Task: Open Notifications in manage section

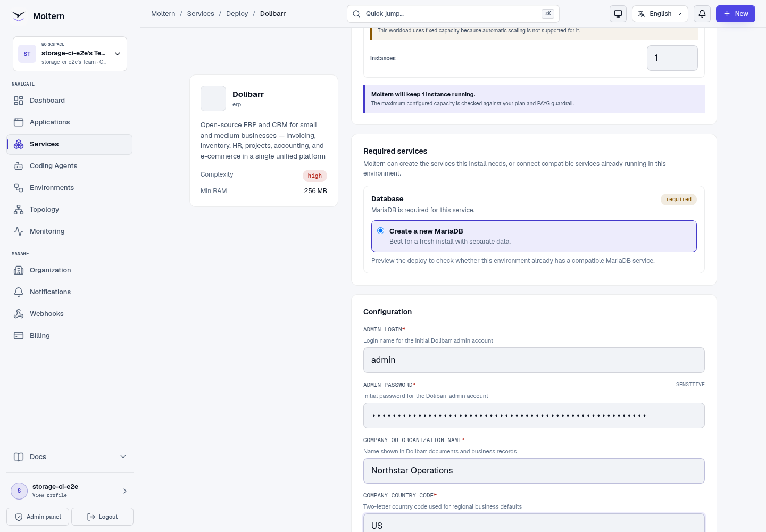Action: pos(69,292)
